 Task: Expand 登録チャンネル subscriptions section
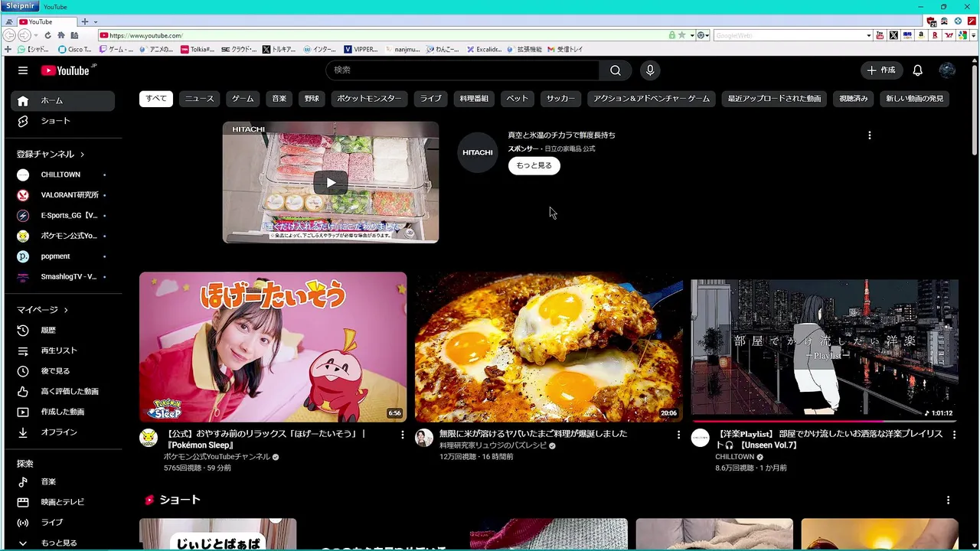coord(51,154)
